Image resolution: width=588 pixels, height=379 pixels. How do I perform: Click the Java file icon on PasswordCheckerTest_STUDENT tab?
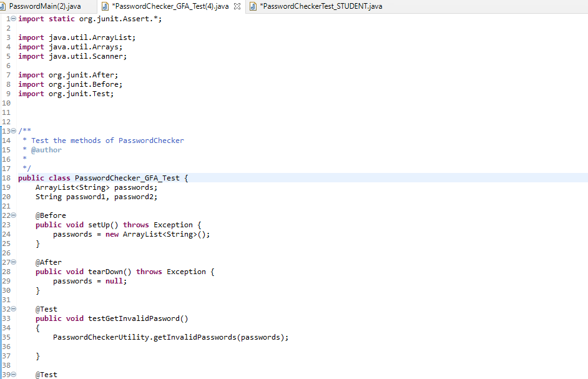[253, 6]
